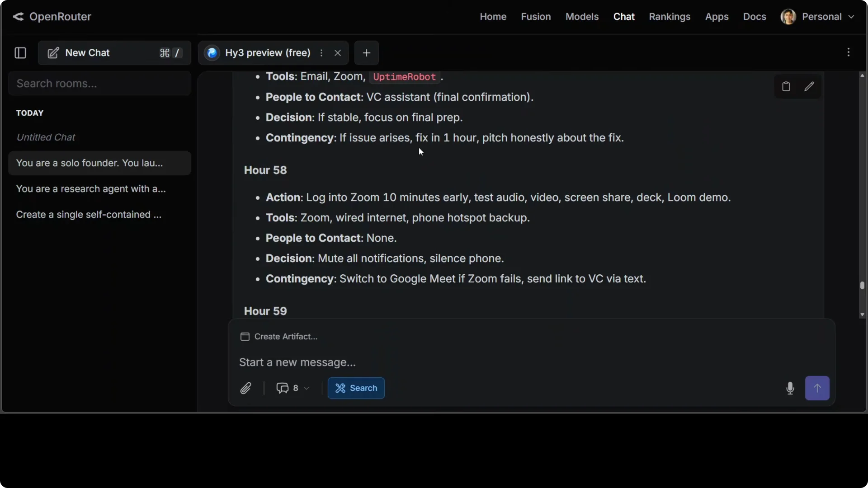Open Apps in top navigation
The width and height of the screenshot is (868, 488).
click(x=717, y=17)
